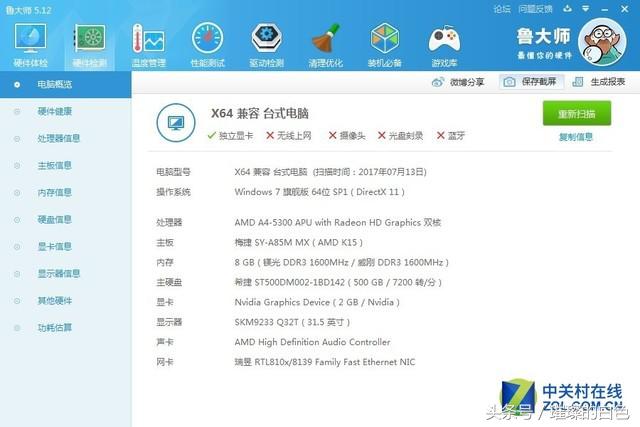The height and width of the screenshot is (427, 640).
Task: Click the RTL810x/8139 Ethernet NIC value
Action: (x=324, y=362)
